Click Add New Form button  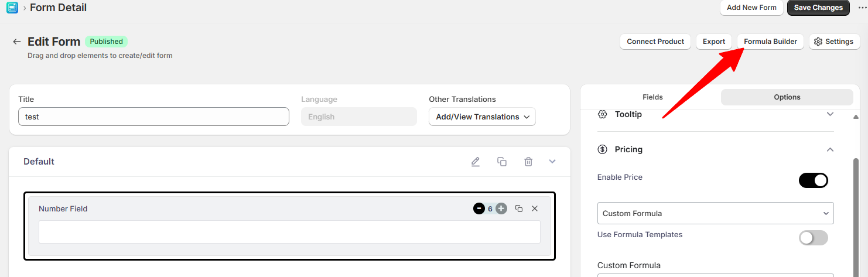pos(751,8)
